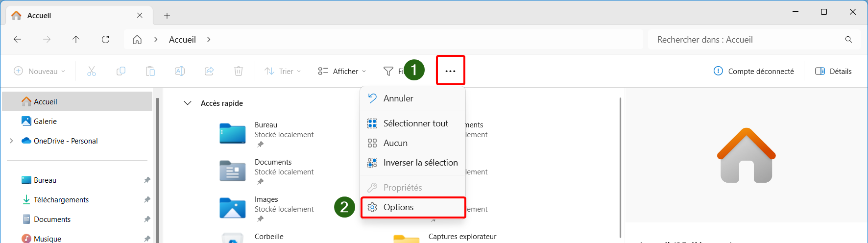Click the search magnifier icon
Image resolution: width=868 pixels, height=243 pixels.
[x=848, y=40]
